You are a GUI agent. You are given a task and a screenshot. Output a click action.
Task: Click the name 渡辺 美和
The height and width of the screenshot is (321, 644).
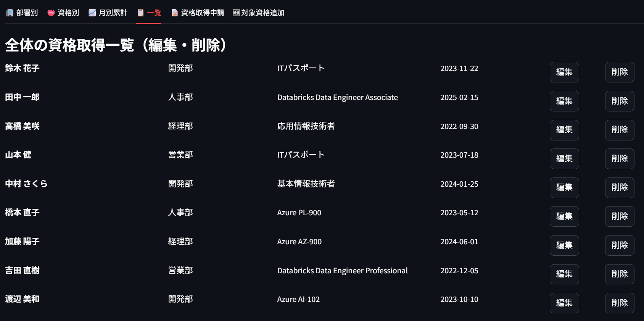pos(22,299)
